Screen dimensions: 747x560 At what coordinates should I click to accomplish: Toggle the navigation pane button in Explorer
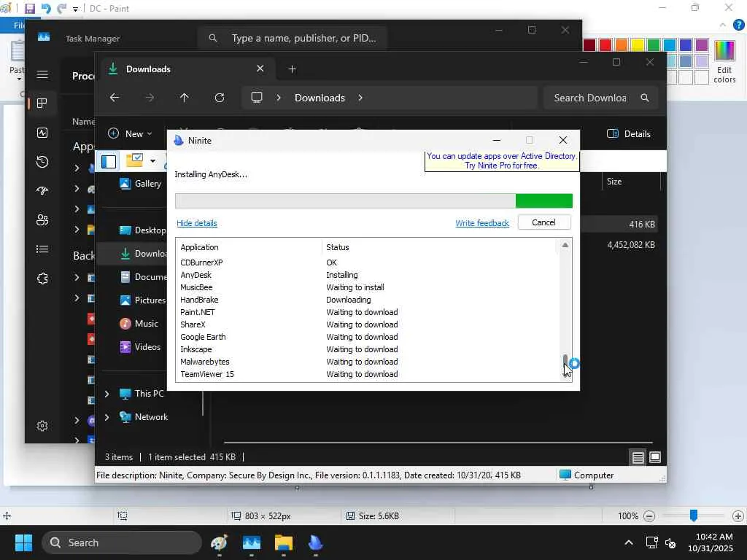109,161
